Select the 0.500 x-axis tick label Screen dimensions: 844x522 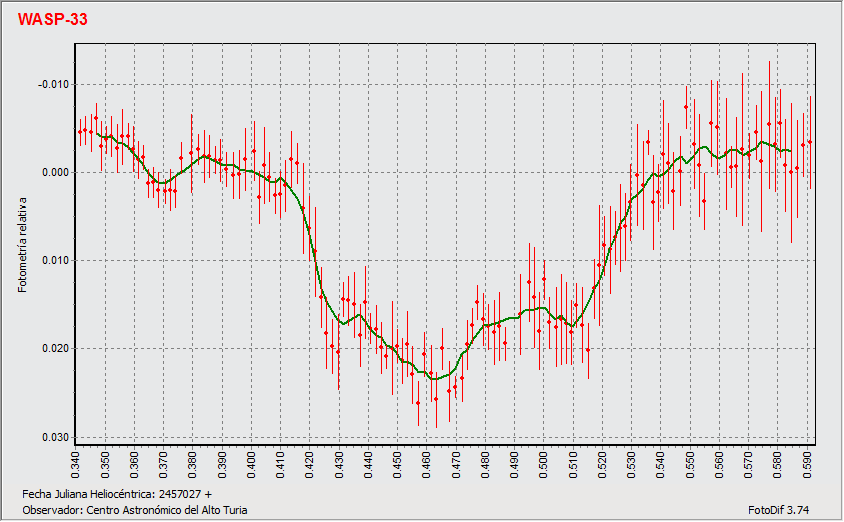(x=544, y=464)
